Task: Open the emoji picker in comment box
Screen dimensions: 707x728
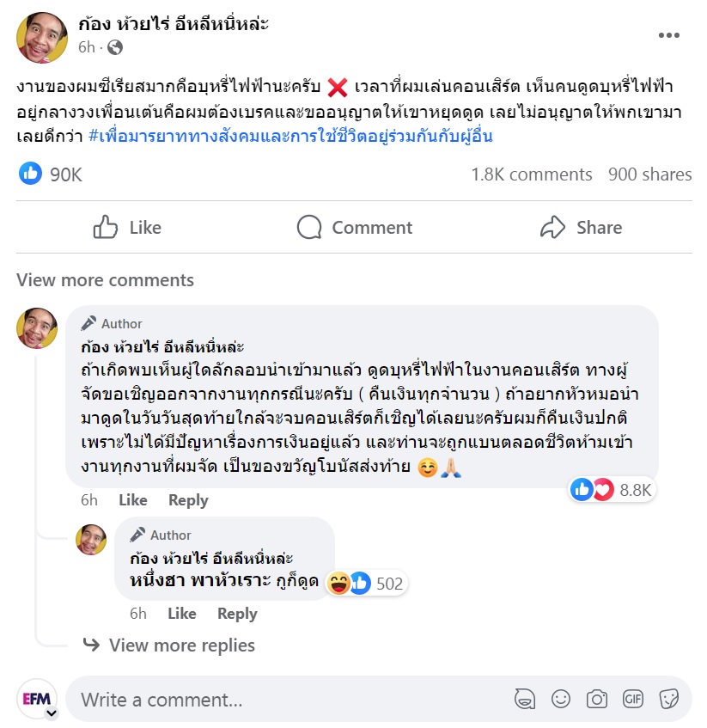Action: [560, 699]
